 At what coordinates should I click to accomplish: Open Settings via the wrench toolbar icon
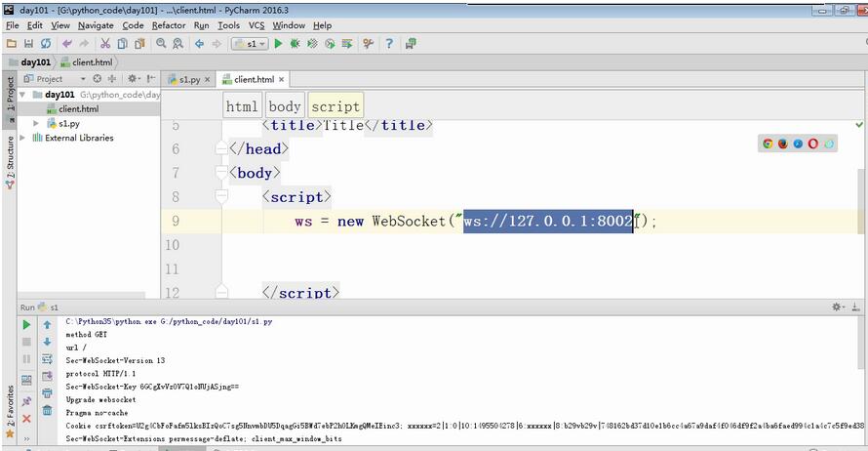pos(368,43)
